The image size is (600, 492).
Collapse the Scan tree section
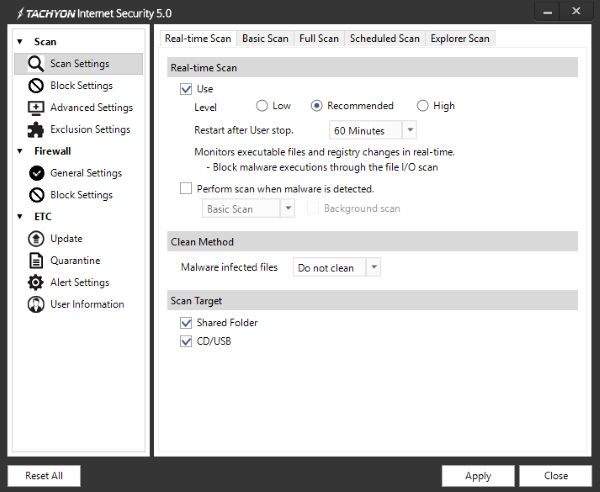(20, 42)
